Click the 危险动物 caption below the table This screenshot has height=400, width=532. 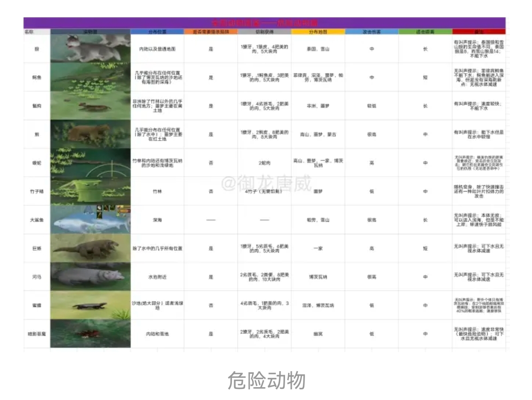click(x=266, y=380)
